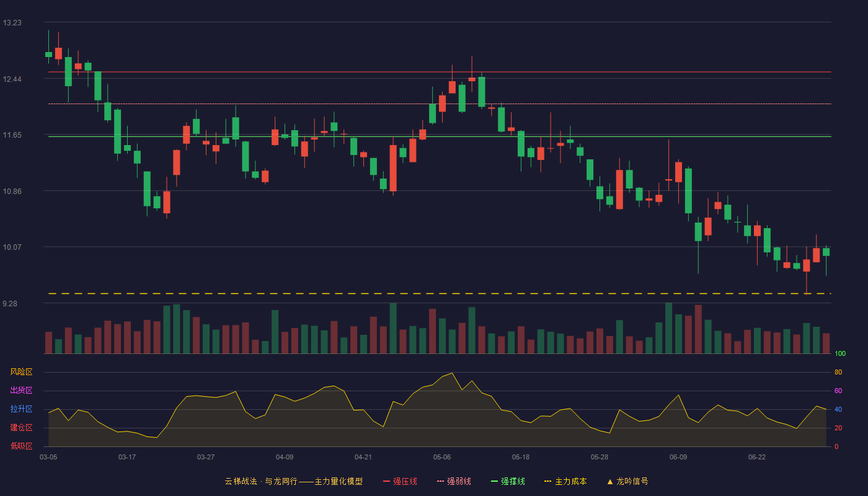Click the green 强撑线 support line on chart

(x=440, y=136)
